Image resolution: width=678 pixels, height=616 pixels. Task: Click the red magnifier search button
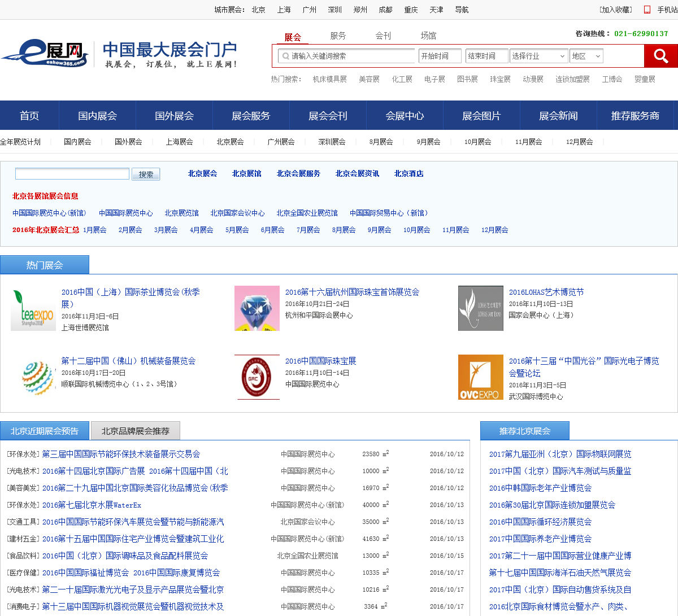(x=660, y=56)
